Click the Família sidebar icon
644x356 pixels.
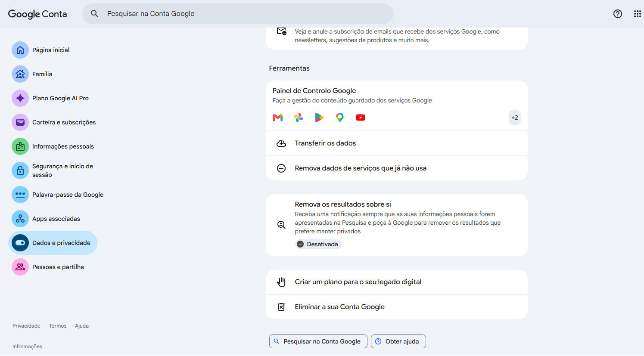click(x=20, y=74)
